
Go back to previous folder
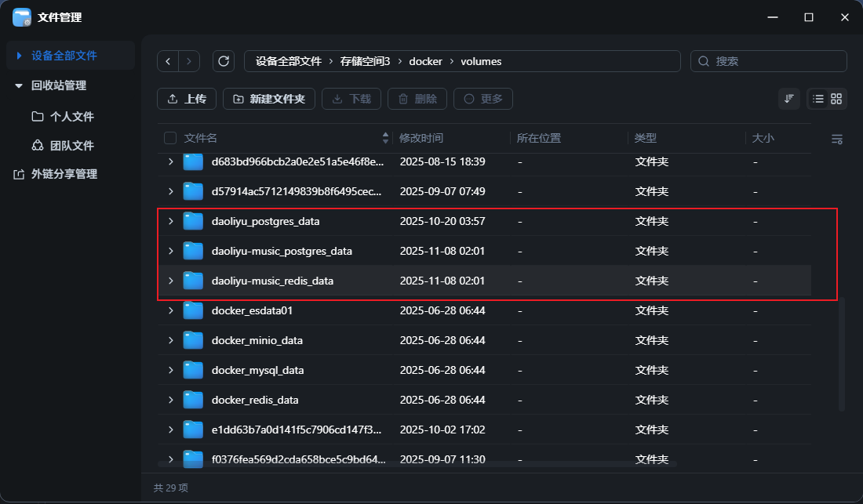point(168,61)
